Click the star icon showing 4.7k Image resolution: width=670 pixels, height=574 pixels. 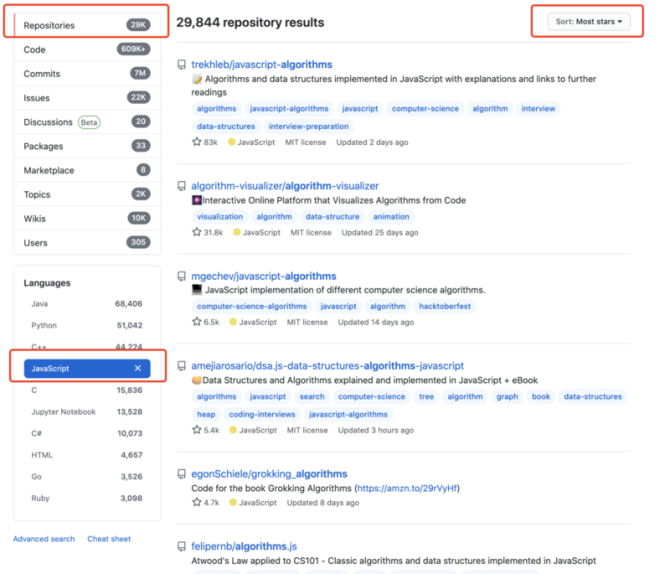197,502
